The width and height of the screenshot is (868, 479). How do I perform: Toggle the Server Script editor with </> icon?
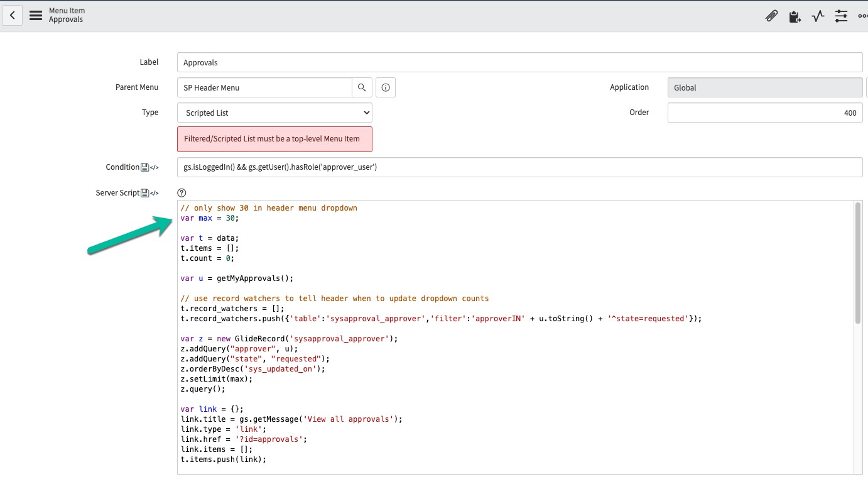(x=155, y=192)
